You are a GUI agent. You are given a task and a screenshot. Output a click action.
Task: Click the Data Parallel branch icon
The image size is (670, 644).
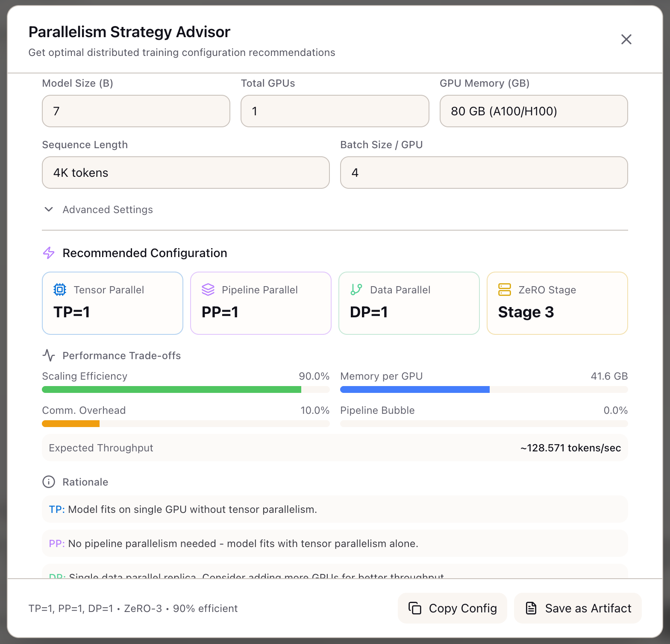pyautogui.click(x=356, y=290)
